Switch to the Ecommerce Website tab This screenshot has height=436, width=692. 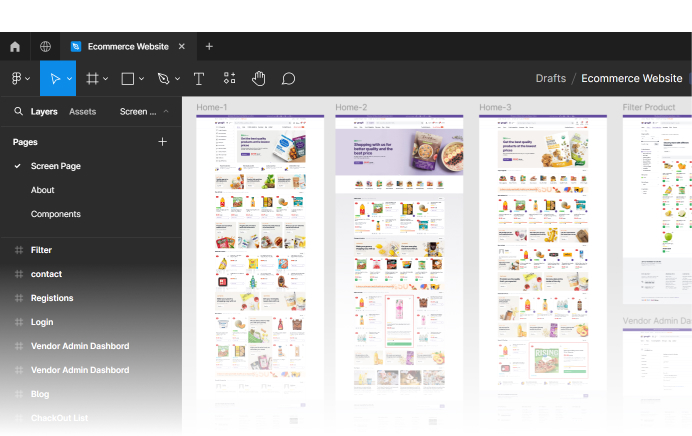click(x=128, y=46)
